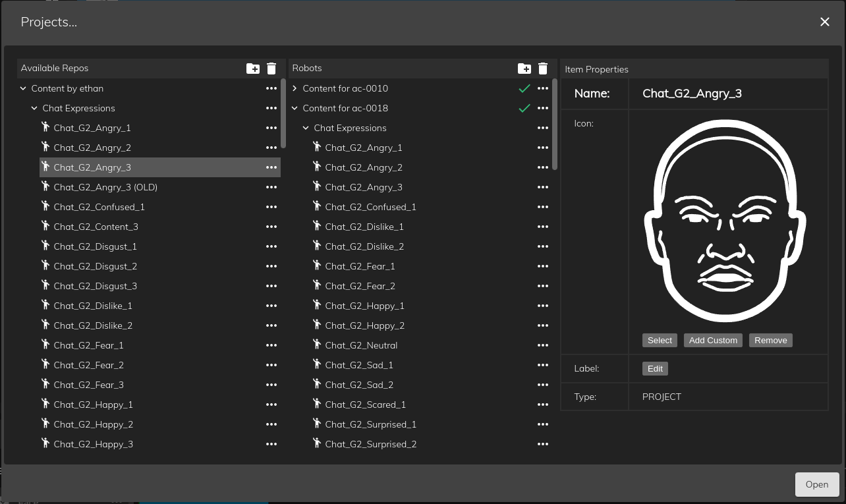Click the green checkmark on Content for ac-0010
This screenshot has height=504, width=846.
[524, 88]
